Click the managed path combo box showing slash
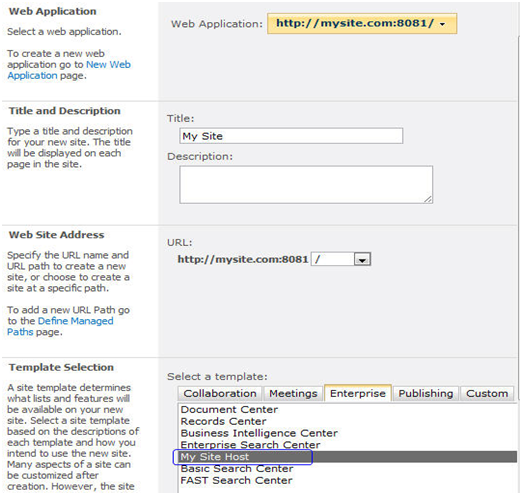Screen dimensions: 522x495 [341, 259]
